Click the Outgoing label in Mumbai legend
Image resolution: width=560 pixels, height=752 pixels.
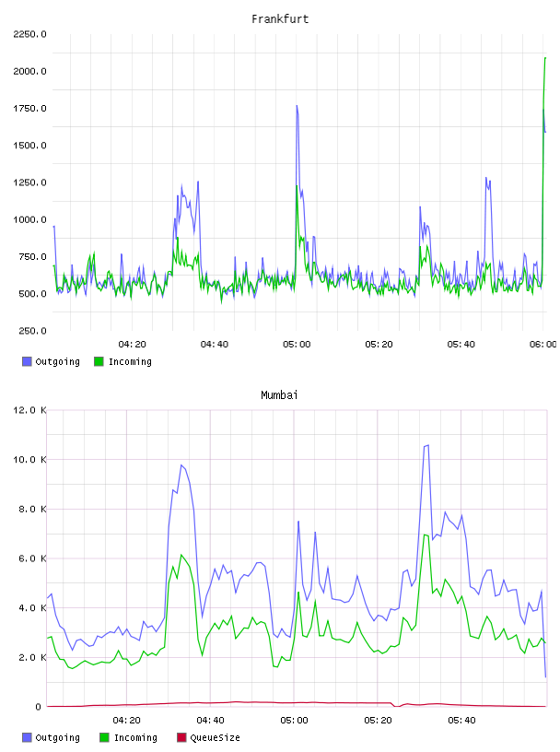tap(57, 738)
